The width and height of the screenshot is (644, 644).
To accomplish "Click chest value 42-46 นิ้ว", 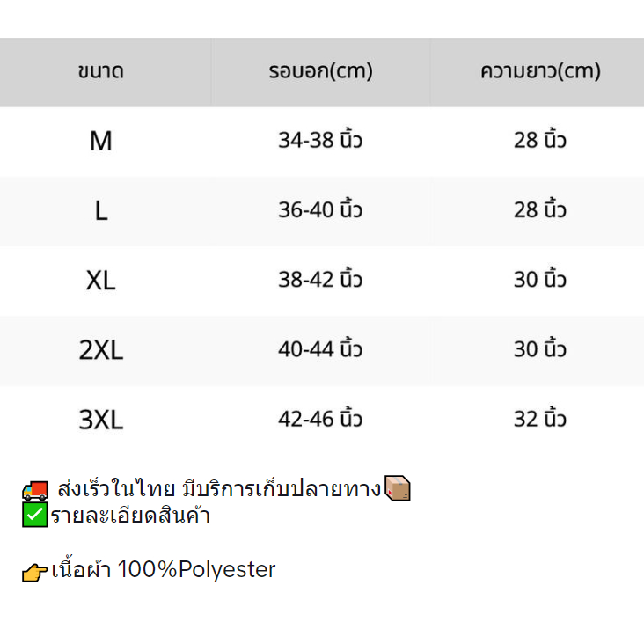I will pyautogui.click(x=320, y=419).
